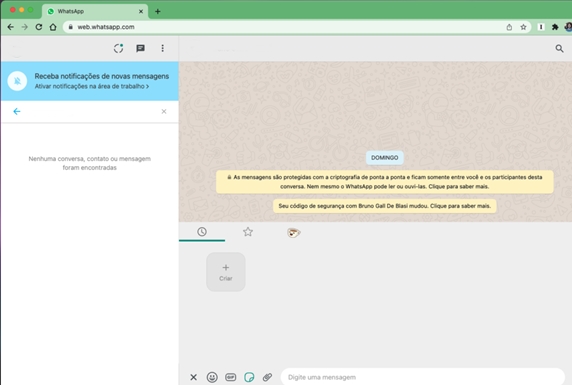Screen dimensions: 572x385
Task: Select the WhatsApp browser tab
Action: point(95,11)
